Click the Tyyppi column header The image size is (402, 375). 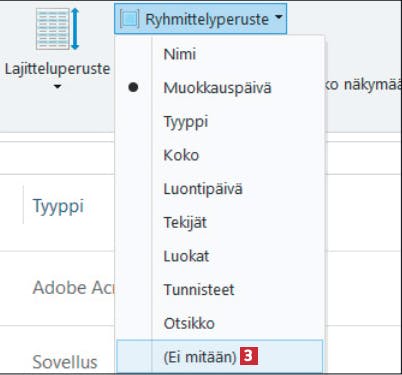click(x=58, y=206)
